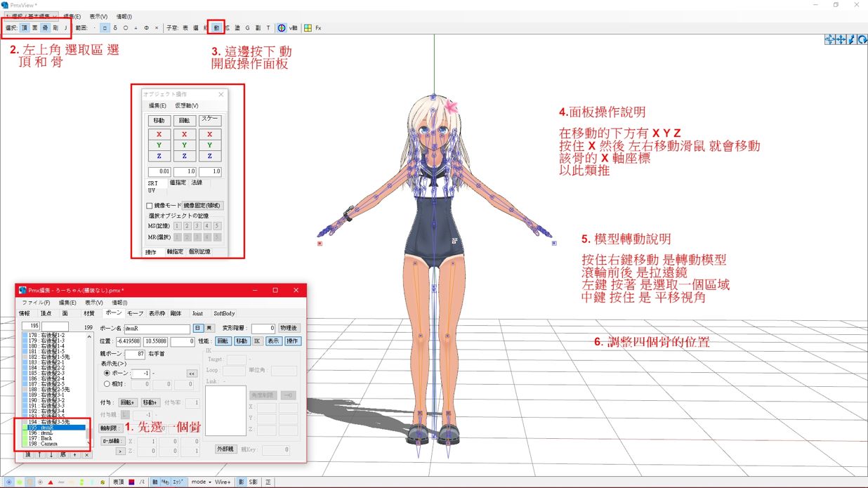Switch to the SoftBody tab
Viewport: 868px width, 488px height.
224,313
